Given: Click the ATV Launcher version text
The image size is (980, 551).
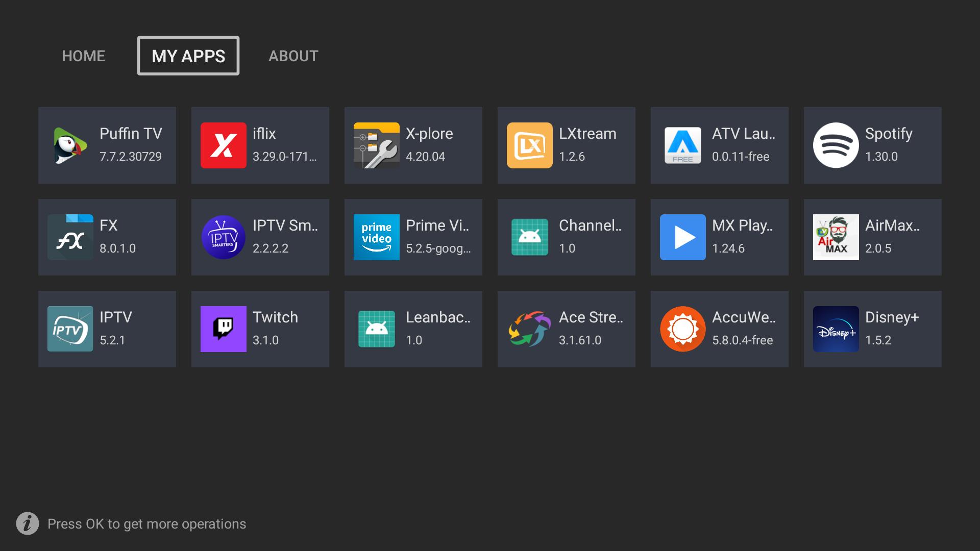Looking at the screenshot, I should click(740, 157).
